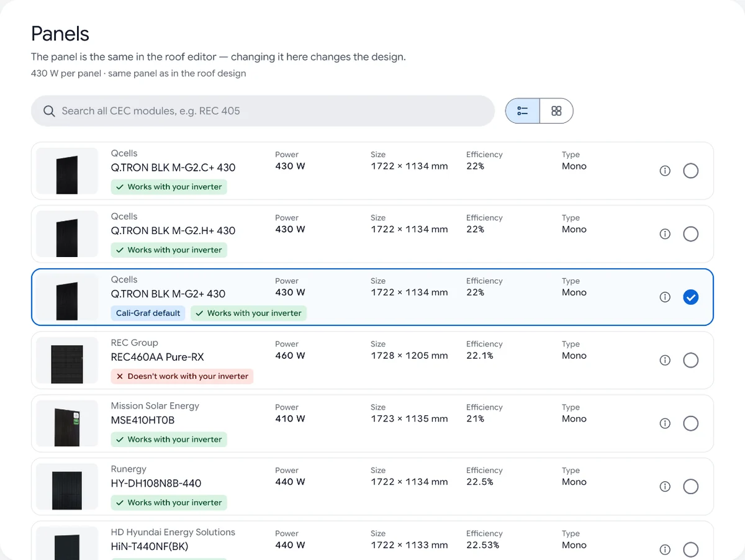This screenshot has width=745, height=560.
Task: Open info for selected Q.TRON BLK M-G2+ 430
Action: coord(665,297)
